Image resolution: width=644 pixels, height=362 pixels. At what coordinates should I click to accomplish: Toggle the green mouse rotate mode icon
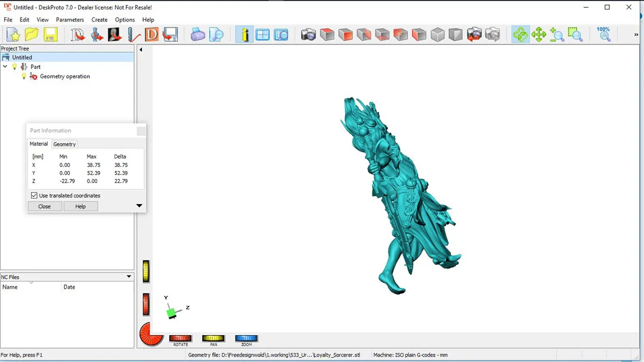pos(521,35)
